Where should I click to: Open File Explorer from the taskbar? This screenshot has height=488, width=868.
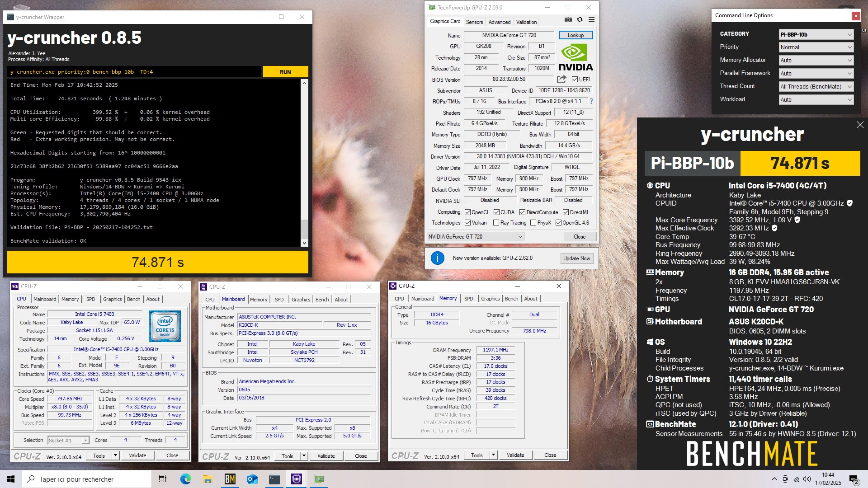pyautogui.click(x=208, y=479)
